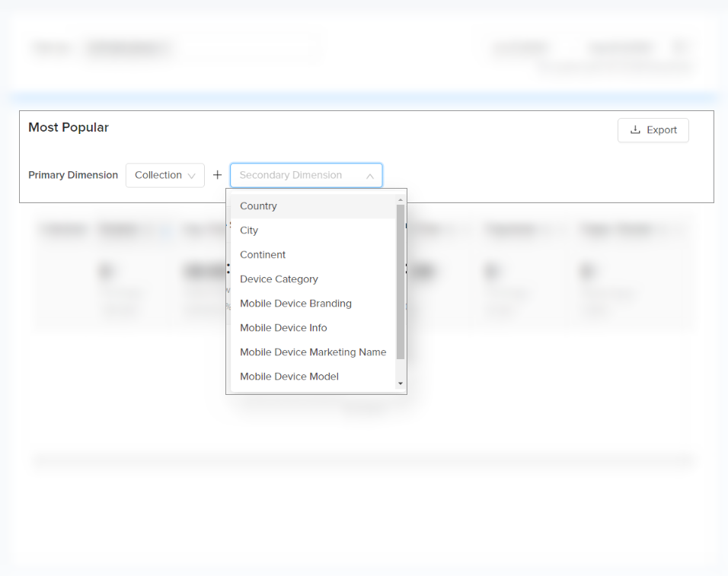Click the Most Popular section heading
The image size is (728, 576).
pyautogui.click(x=69, y=128)
